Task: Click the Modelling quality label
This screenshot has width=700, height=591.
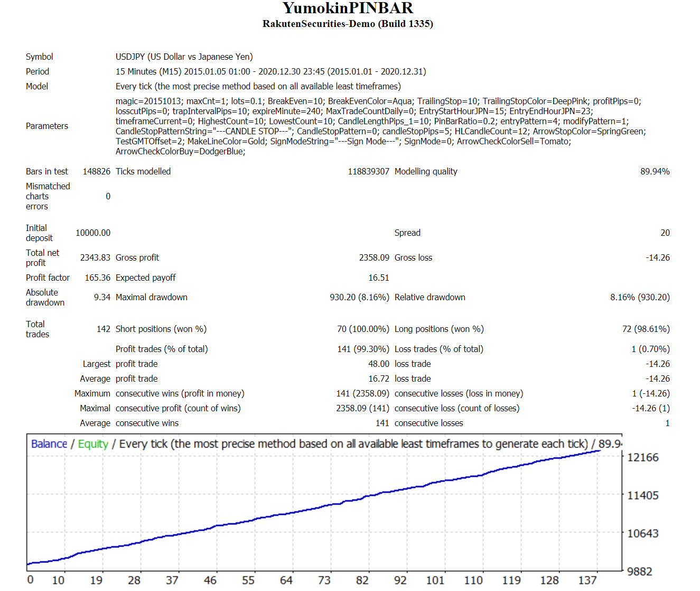Action: pos(426,171)
